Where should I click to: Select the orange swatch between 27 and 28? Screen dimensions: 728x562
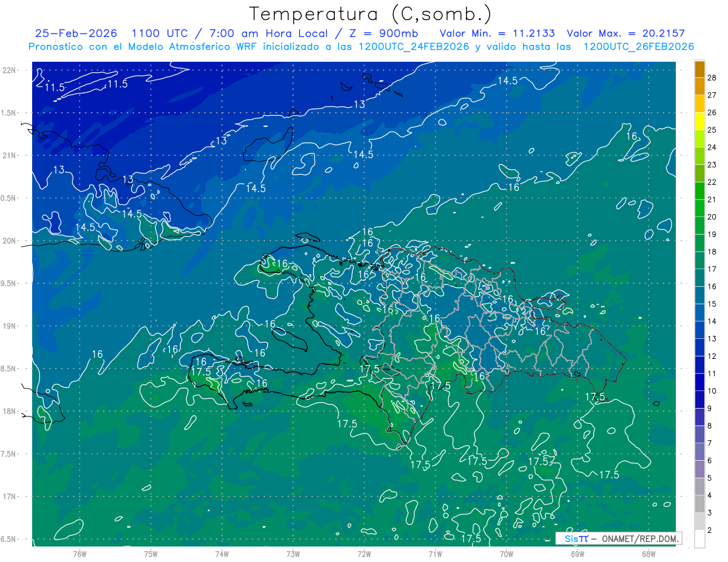699,87
